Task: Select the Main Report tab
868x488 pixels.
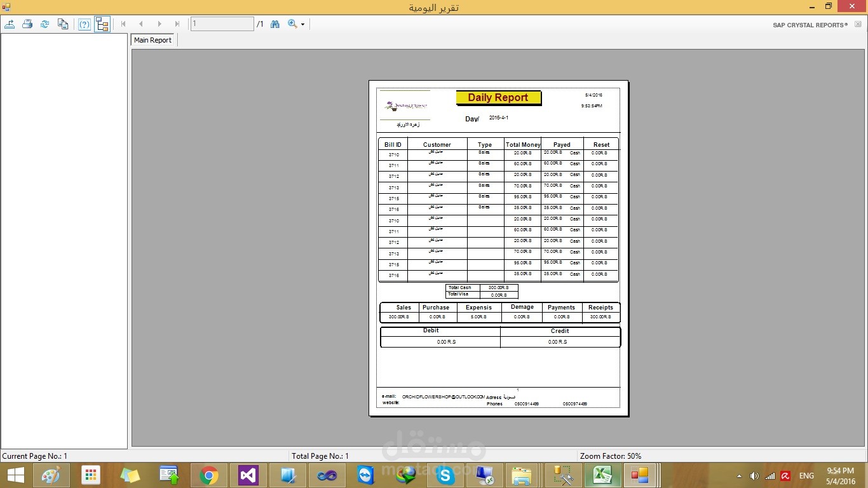Action: pyautogui.click(x=153, y=40)
